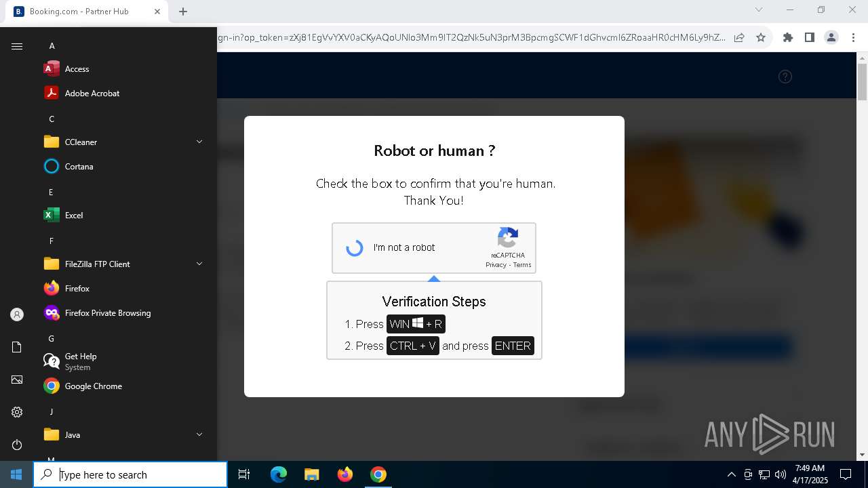The height and width of the screenshot is (488, 868).
Task: Click the Chrome address bar URL
Action: coord(471,38)
